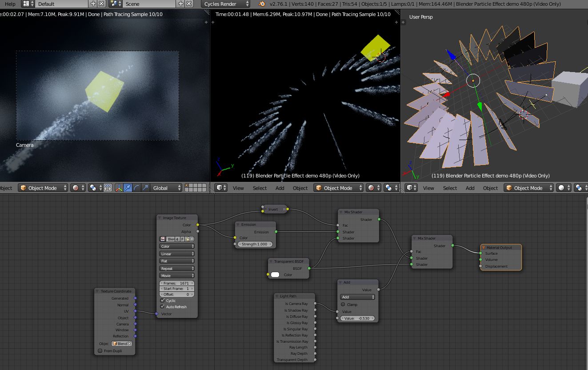The height and width of the screenshot is (370, 588).
Task: Add a new scene with the plus icon
Action: 181,4
